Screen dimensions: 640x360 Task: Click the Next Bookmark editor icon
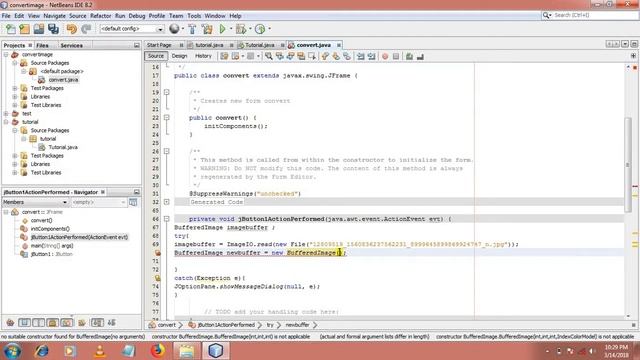point(336,56)
